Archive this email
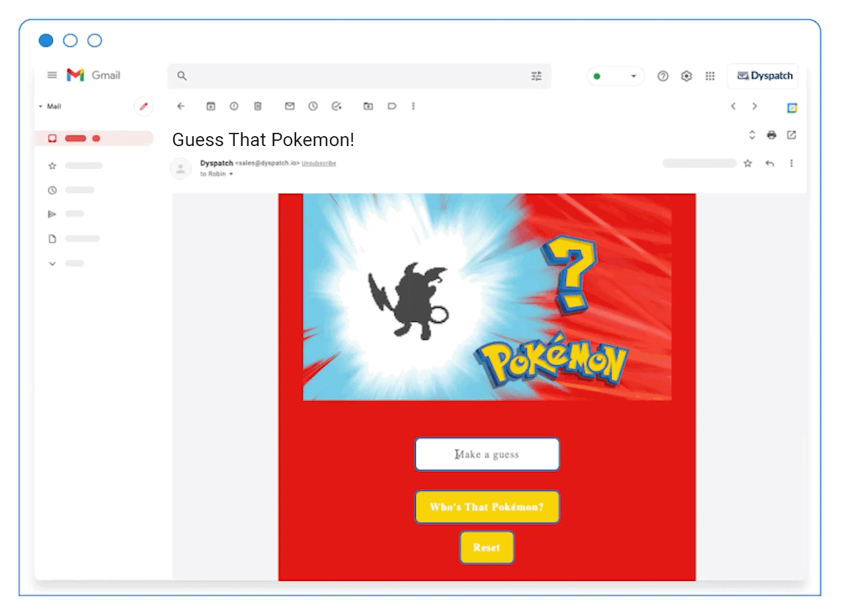This screenshot has height=616, width=841. tap(211, 106)
